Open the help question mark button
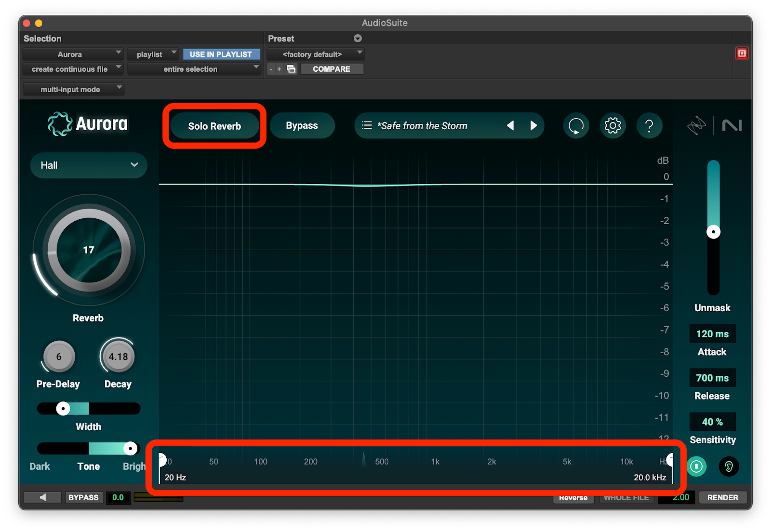This screenshot has width=771, height=532. click(649, 126)
